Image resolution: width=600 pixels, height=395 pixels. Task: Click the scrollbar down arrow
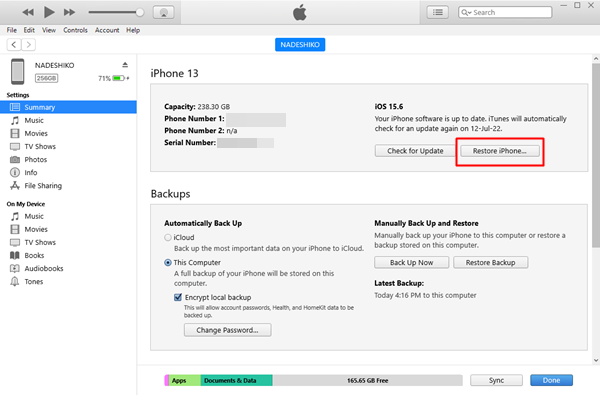click(x=596, y=360)
